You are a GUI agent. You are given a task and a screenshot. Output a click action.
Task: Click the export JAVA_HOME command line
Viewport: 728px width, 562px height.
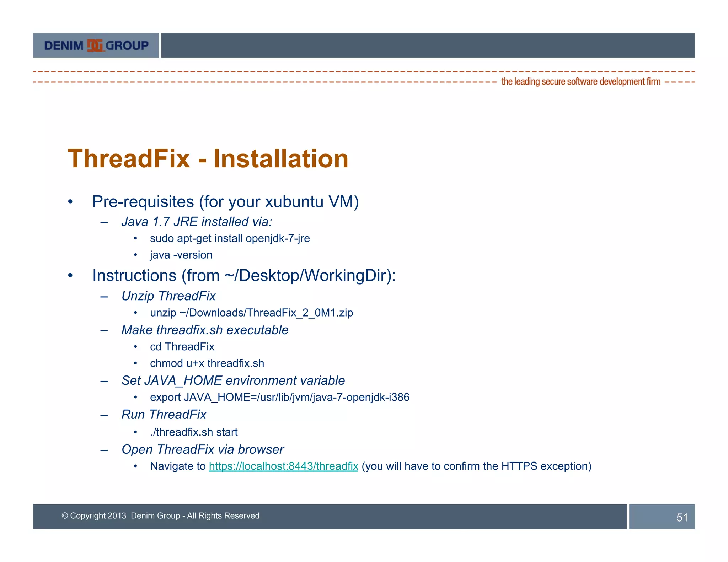[279, 397]
